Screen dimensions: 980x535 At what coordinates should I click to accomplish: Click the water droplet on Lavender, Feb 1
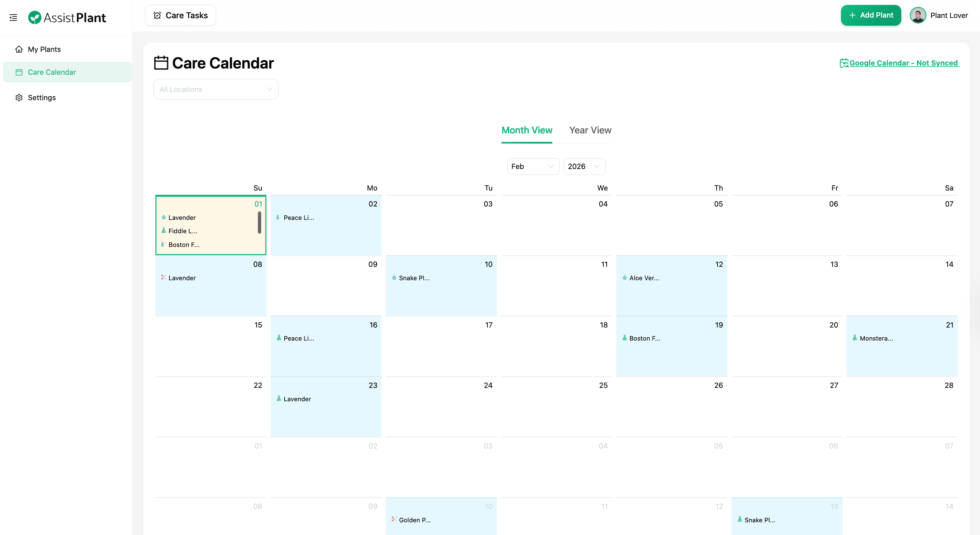pyautogui.click(x=164, y=218)
